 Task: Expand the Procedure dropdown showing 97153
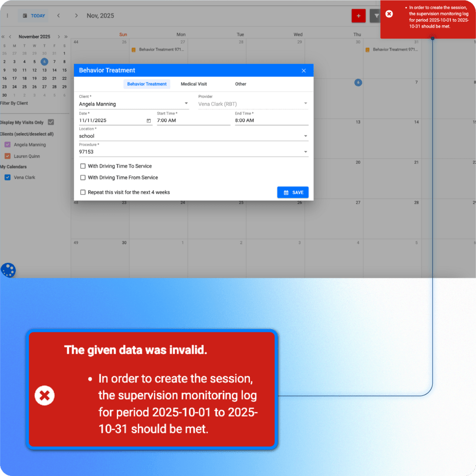(x=305, y=152)
